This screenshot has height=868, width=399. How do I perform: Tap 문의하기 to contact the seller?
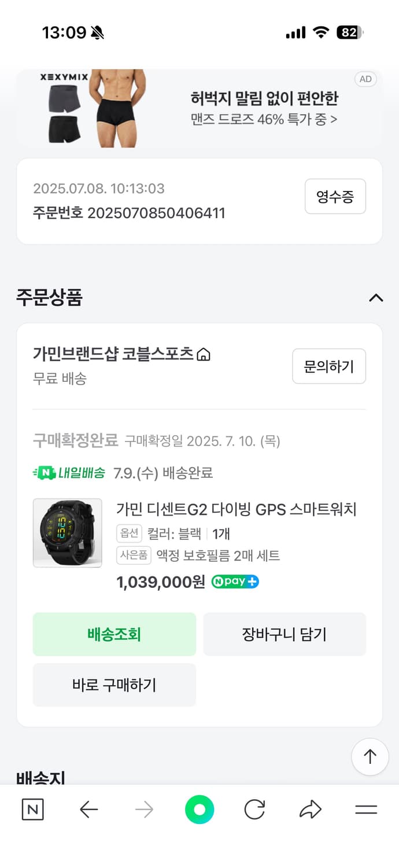(329, 366)
